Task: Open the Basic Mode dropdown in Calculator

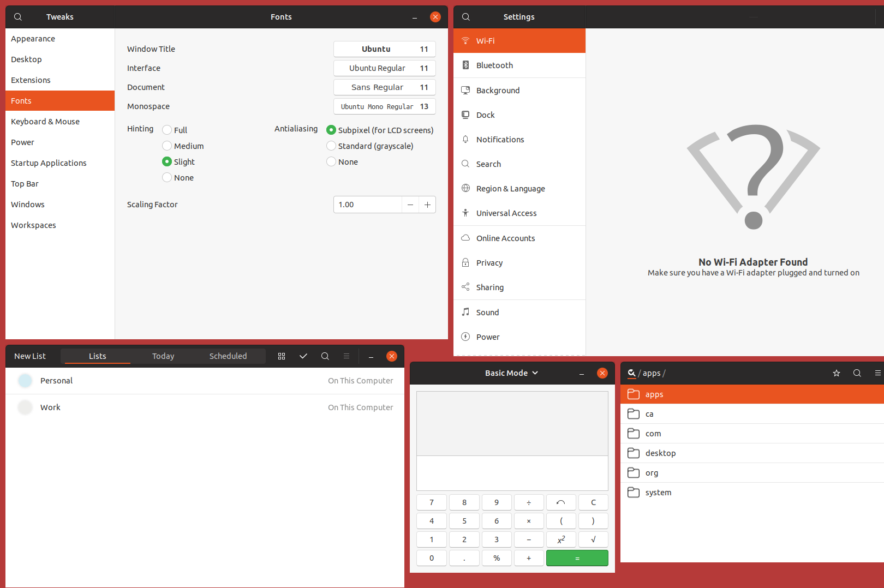Action: point(511,373)
